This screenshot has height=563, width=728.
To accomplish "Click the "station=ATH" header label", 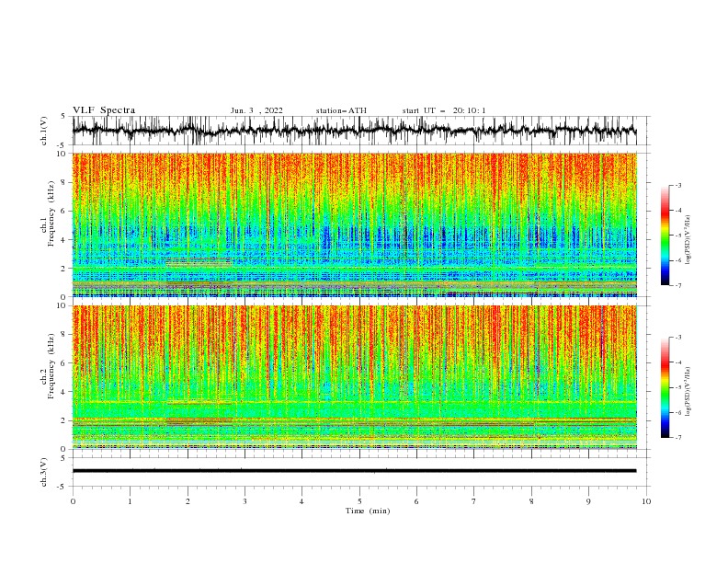I will [341, 110].
